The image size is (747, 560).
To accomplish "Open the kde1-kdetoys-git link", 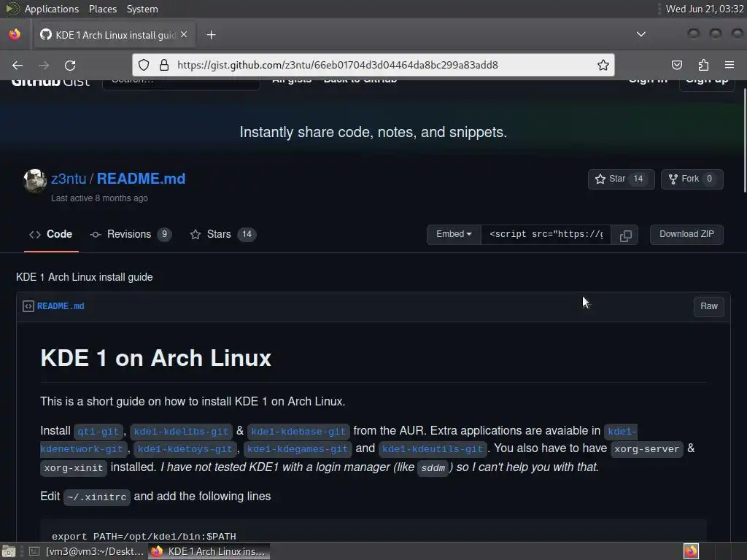I will pos(185,449).
